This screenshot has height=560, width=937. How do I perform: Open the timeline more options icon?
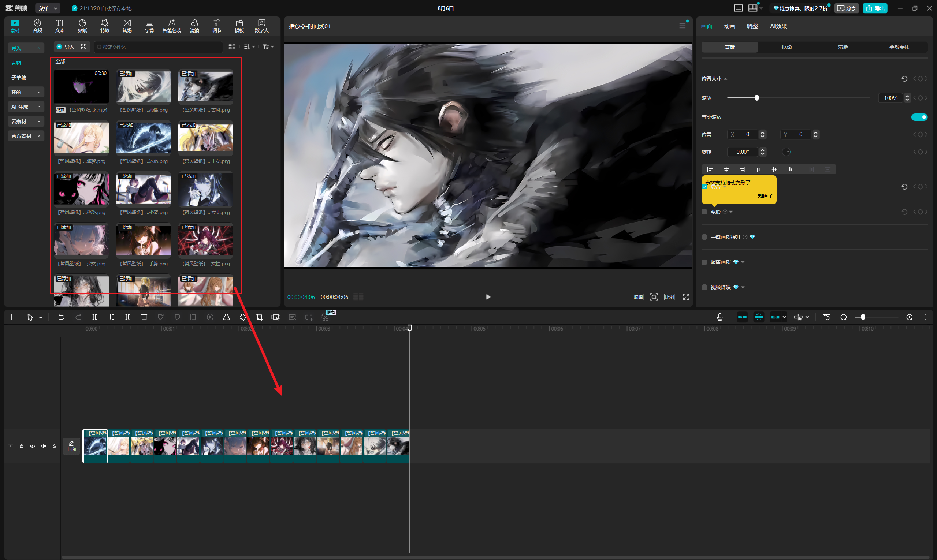[926, 317]
